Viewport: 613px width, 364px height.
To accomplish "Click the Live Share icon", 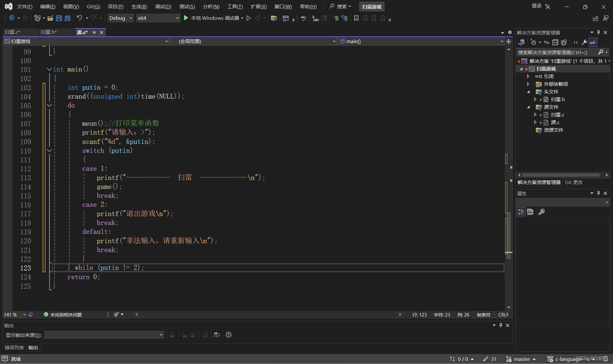I will [595, 19].
